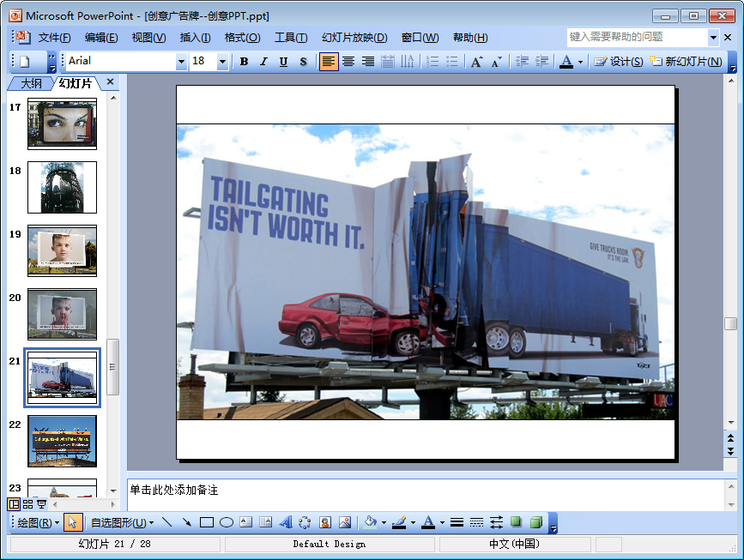This screenshot has width=744, height=560.
Task: Expand the font size dropdown
Action: 223,62
